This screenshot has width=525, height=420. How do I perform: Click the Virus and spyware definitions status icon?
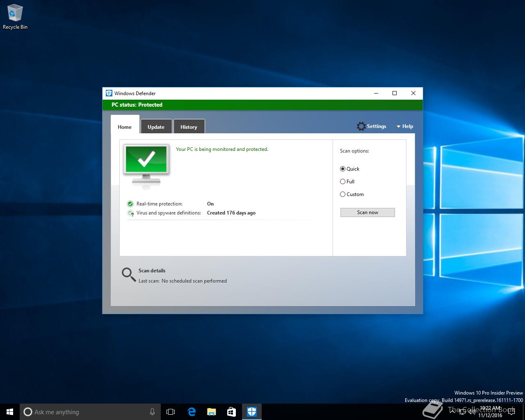130,213
